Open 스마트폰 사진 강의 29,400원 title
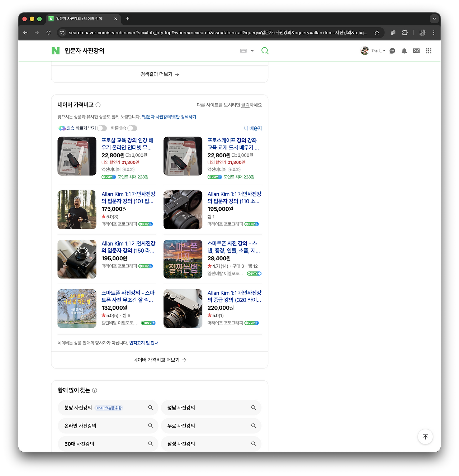Screen dimensions: 459x476 (234, 247)
